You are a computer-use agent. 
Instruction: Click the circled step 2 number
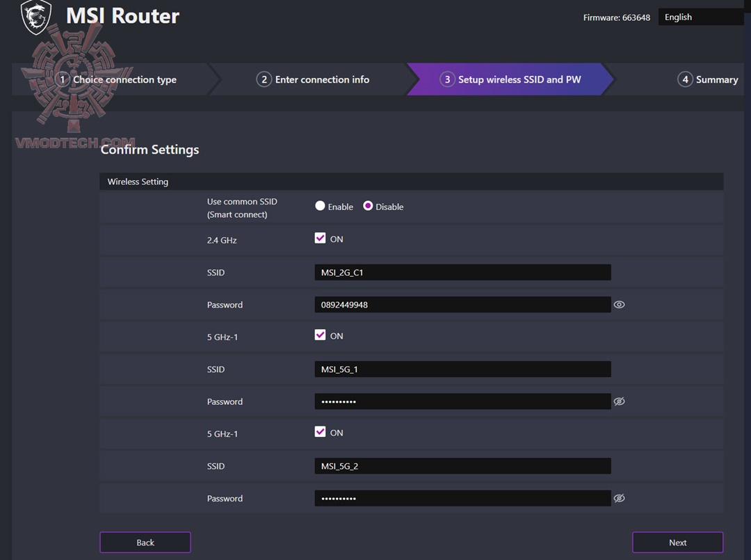(x=264, y=79)
